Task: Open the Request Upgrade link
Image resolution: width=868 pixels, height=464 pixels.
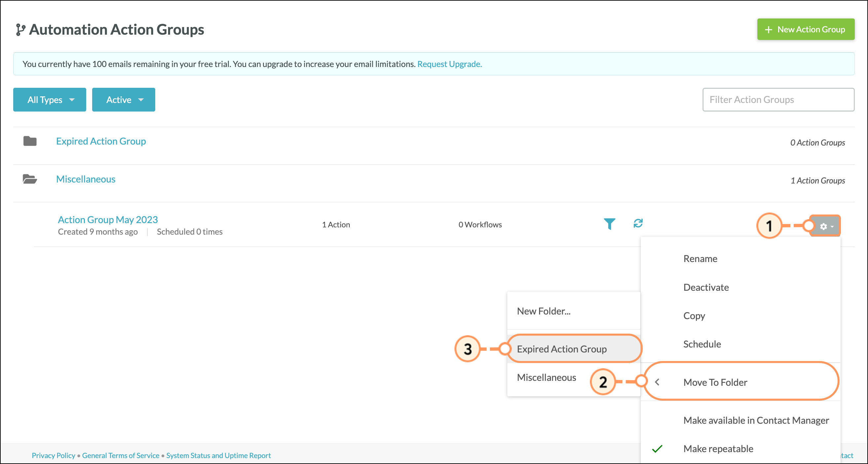Action: pyautogui.click(x=450, y=64)
